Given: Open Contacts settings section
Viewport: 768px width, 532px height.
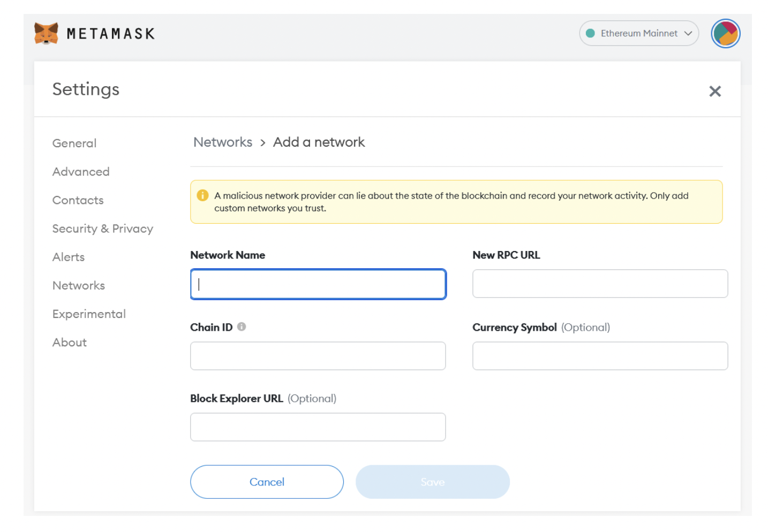Looking at the screenshot, I should pyautogui.click(x=78, y=200).
